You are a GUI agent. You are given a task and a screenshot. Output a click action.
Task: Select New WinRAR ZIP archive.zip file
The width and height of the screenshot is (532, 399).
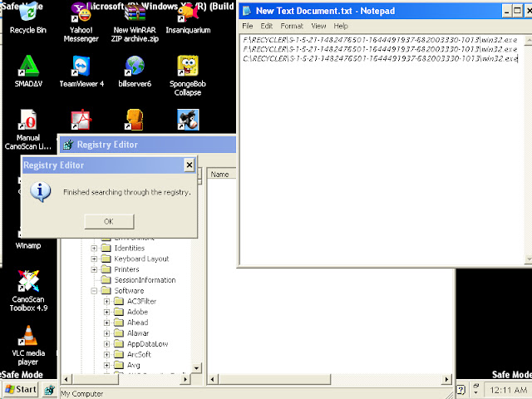135,21
